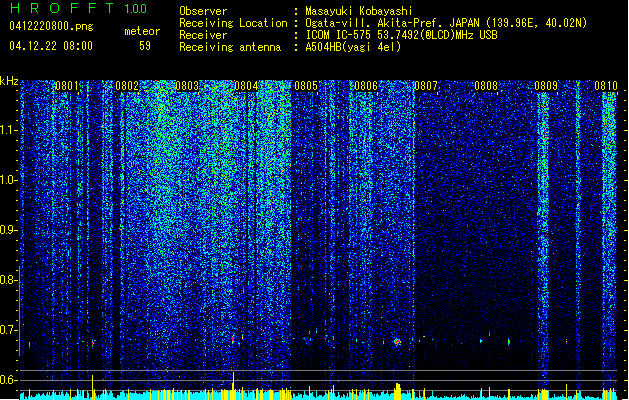Click the red meteor echo near 0804
The height and width of the screenshot is (400, 629).
[x=233, y=339]
